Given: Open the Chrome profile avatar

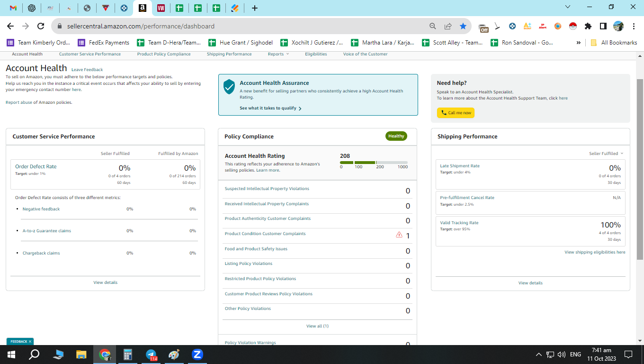Looking at the screenshot, I should point(618,26).
